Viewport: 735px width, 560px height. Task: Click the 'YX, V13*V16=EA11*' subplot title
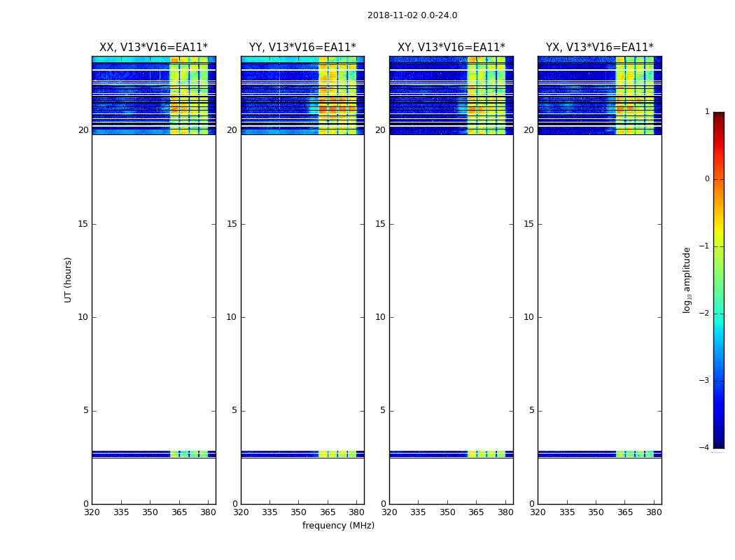(599, 48)
